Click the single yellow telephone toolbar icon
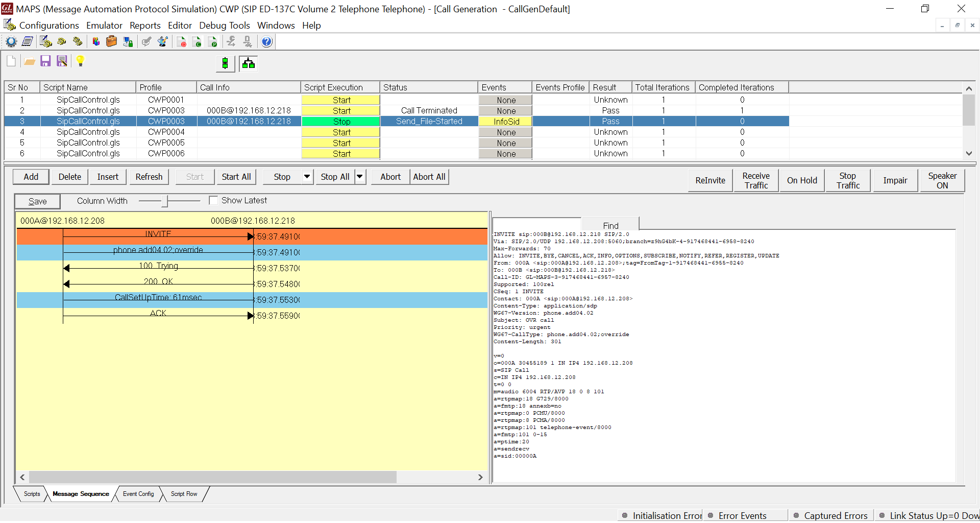The height and width of the screenshot is (523, 980). click(x=62, y=42)
